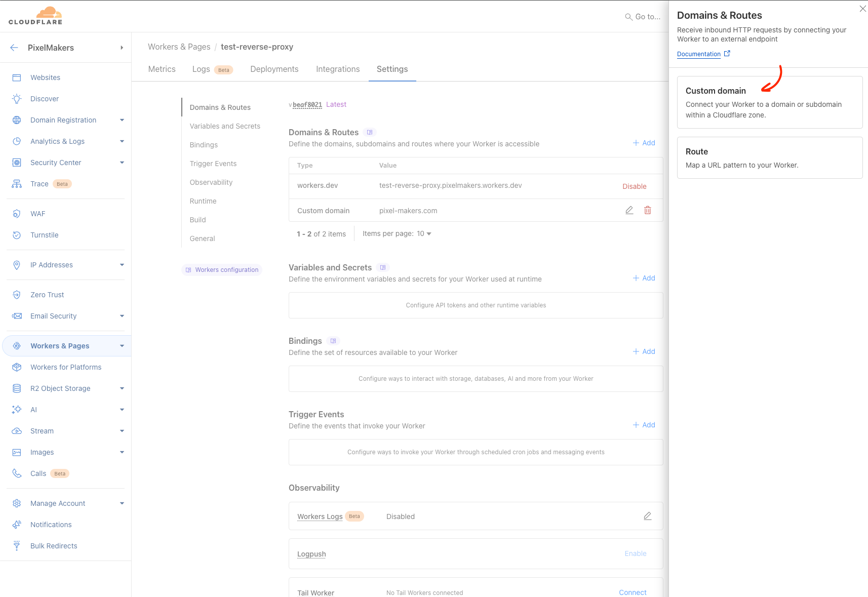Add a new binding
Image resolution: width=868 pixels, height=597 pixels.
pos(644,351)
